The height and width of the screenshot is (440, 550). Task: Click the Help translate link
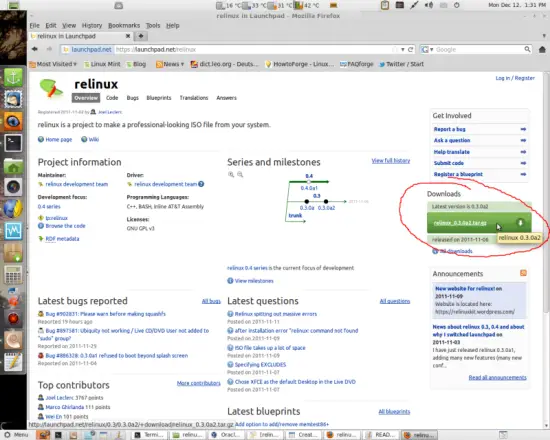pos(451,152)
